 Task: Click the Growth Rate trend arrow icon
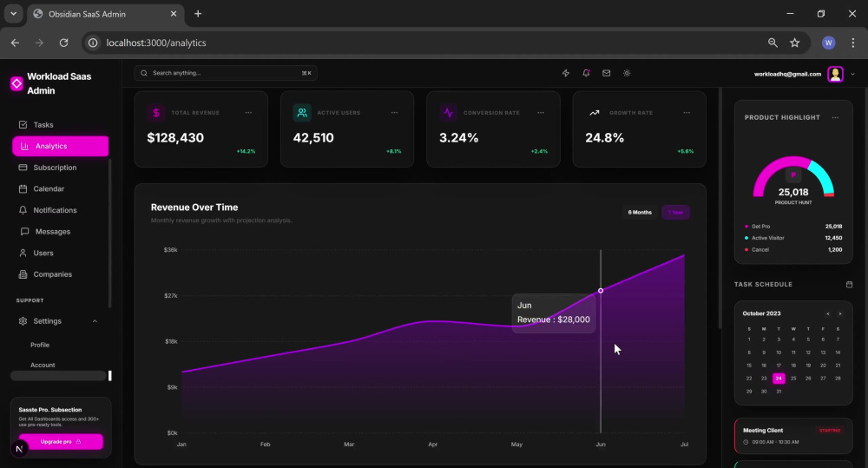point(595,112)
